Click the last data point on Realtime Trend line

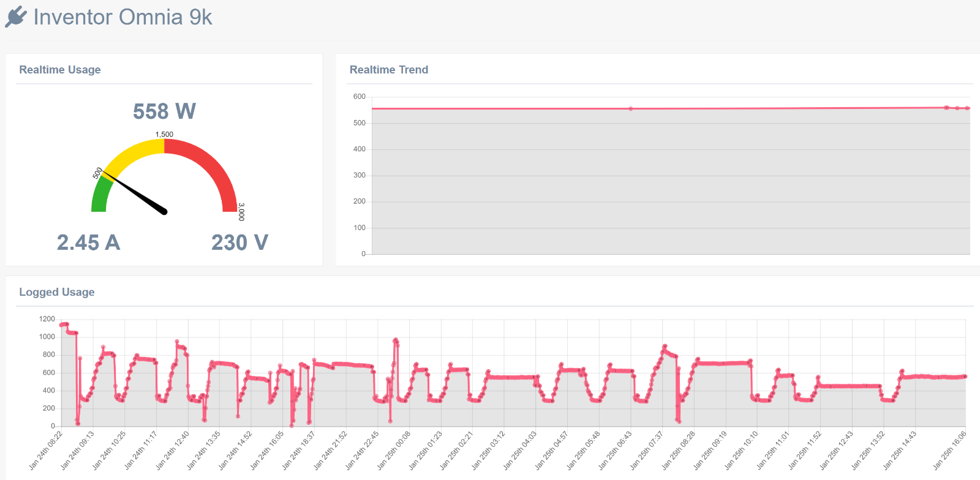968,108
